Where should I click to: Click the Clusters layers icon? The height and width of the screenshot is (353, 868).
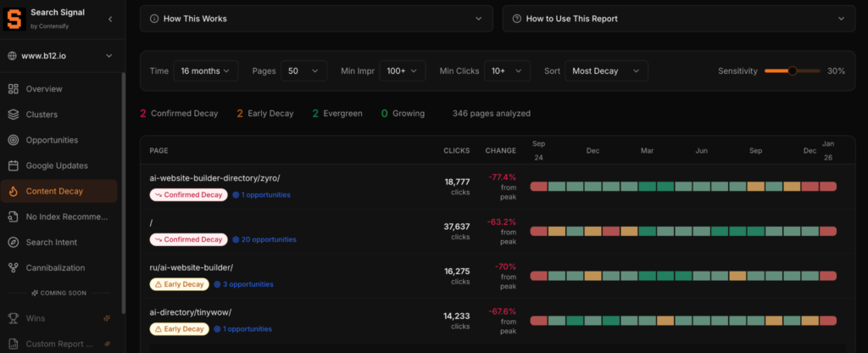click(x=13, y=115)
